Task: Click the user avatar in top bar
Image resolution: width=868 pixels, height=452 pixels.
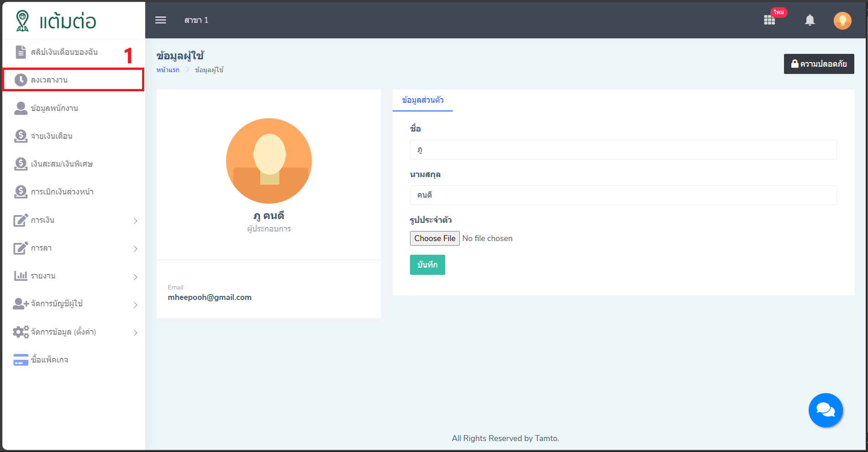Action: tap(842, 21)
